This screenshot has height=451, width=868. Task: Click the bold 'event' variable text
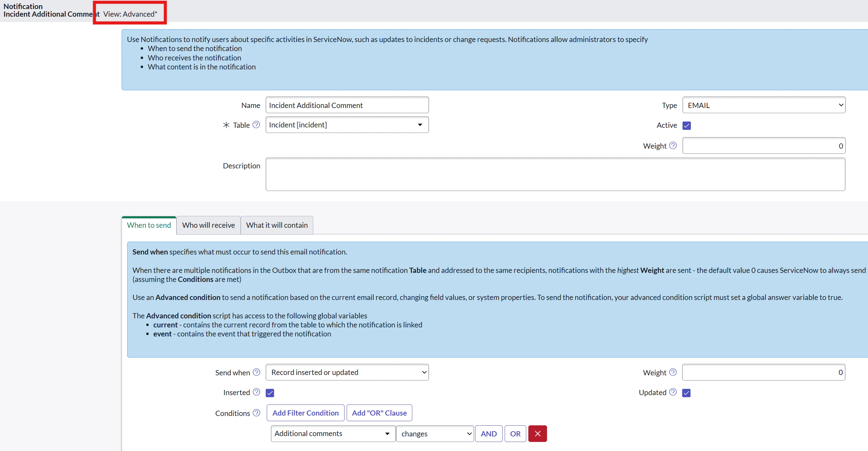[x=162, y=334]
